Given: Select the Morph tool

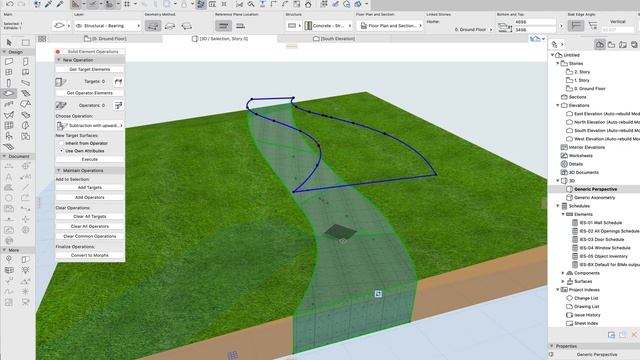Looking at the screenshot, I should pyautogui.click(x=26, y=125).
